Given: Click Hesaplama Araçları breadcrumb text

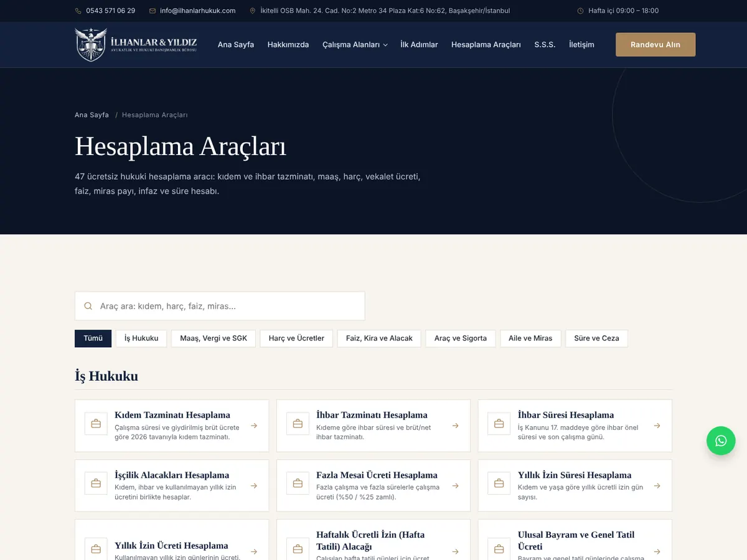Looking at the screenshot, I should pos(154,115).
